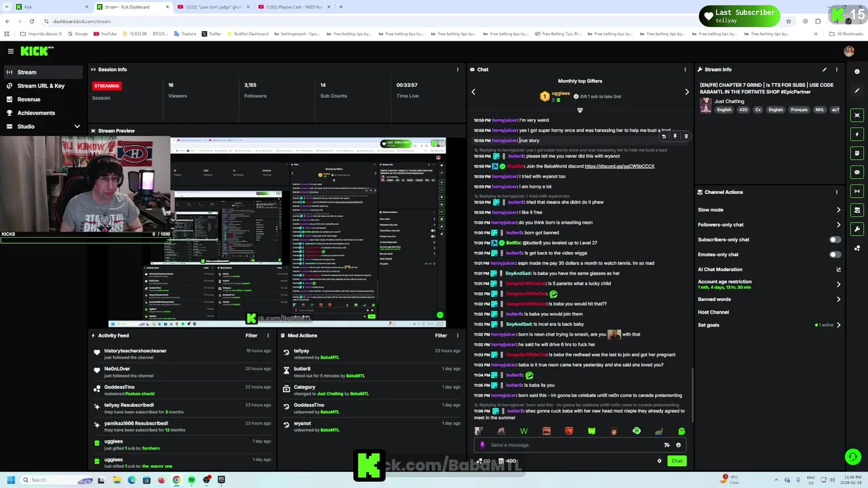Open chat settings gear icon
This screenshot has width=868, height=488.
coord(659,461)
